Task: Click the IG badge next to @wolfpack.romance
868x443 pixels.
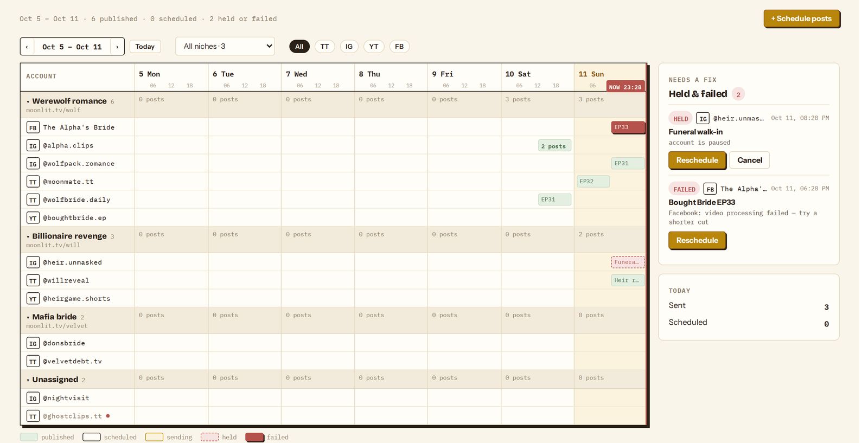Action: tap(33, 164)
